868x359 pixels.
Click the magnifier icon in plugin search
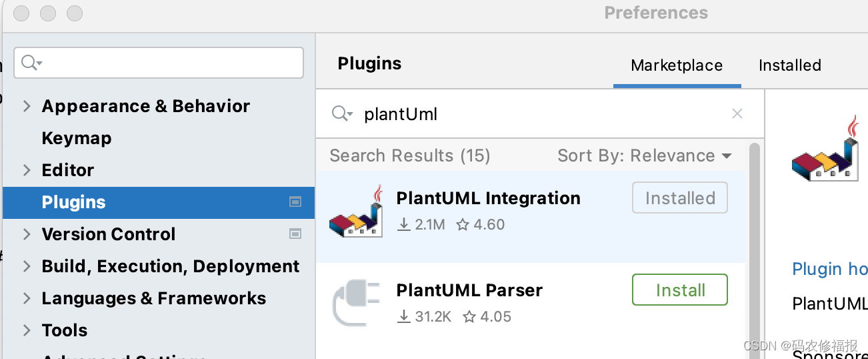pos(342,114)
